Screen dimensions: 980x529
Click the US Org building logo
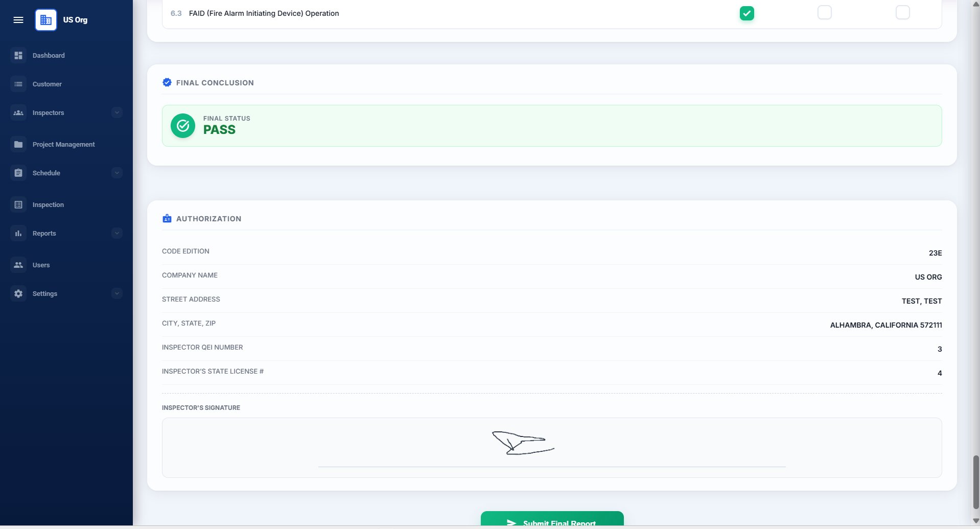pos(46,20)
